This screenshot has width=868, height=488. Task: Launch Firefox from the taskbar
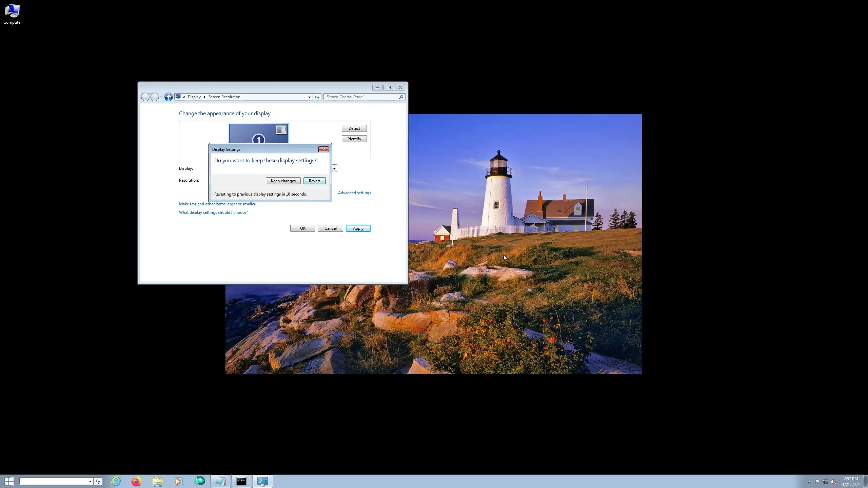[x=136, y=481]
